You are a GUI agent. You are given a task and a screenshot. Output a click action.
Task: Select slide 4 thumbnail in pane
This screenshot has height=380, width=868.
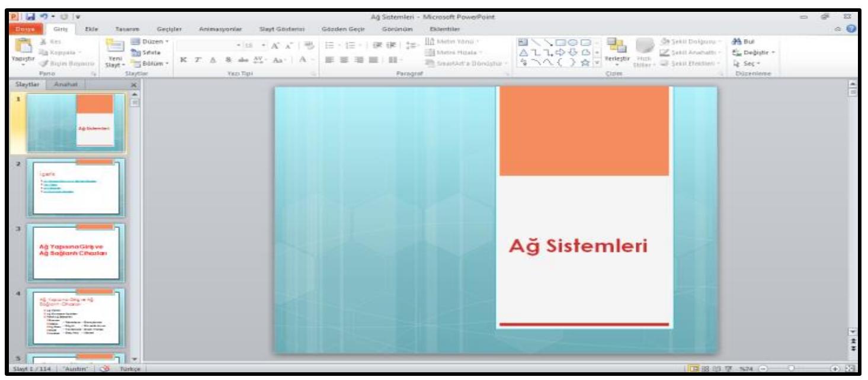coord(75,317)
